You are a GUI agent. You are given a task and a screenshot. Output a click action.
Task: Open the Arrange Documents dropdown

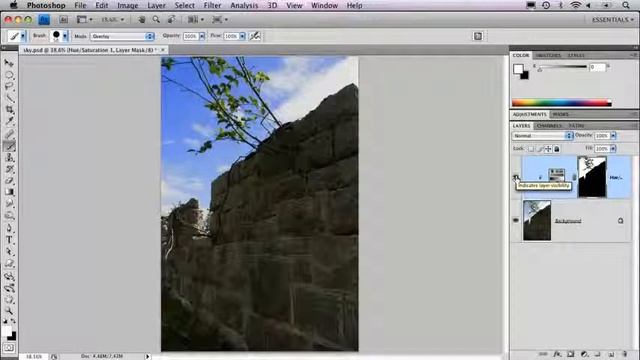tap(195, 20)
